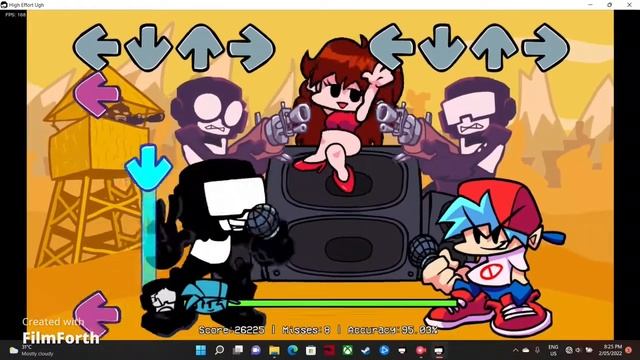This screenshot has height=360, width=640.
Task: Click the player's gray left arrow receptor
Action: (x=392, y=47)
